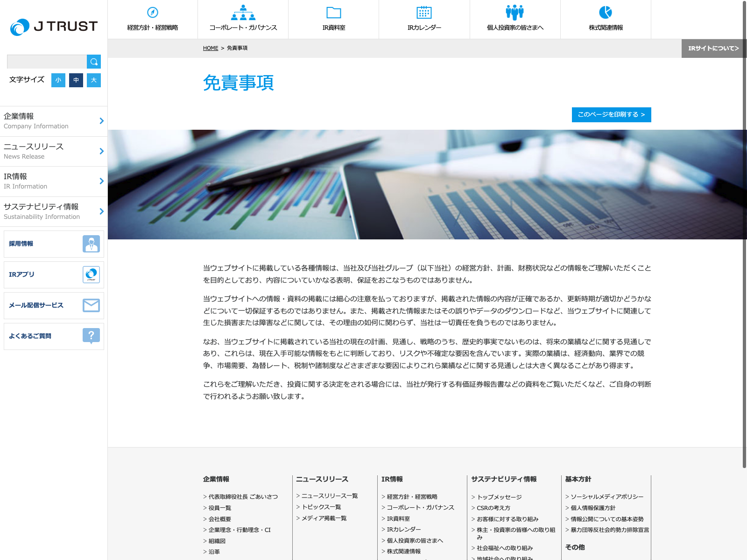Open the 株式関連情報 pie chart icon
Image resolution: width=747 pixels, height=560 pixels.
click(606, 13)
